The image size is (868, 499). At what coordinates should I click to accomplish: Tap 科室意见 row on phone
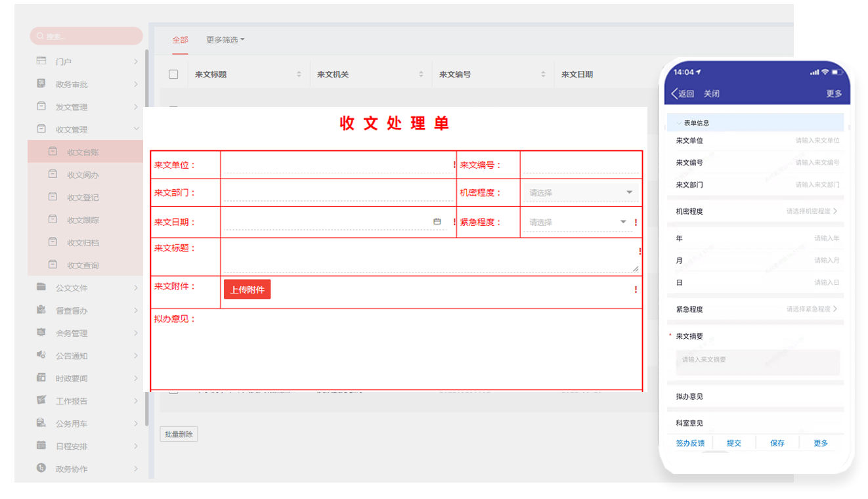755,423
